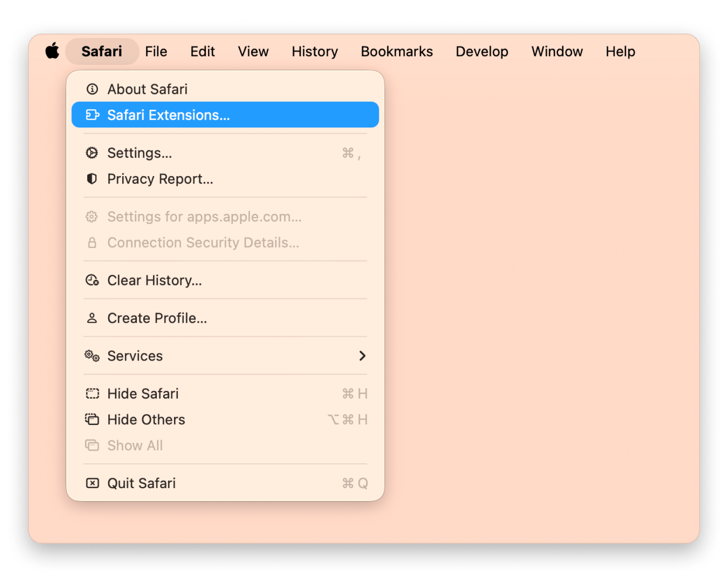Viewport: 728px width, 581px height.
Task: Open Privacy Report…
Action: (x=225, y=179)
